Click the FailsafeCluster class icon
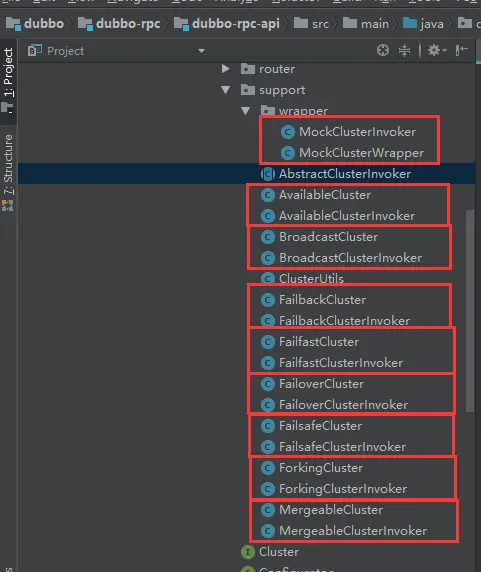481x572 pixels. tap(268, 426)
